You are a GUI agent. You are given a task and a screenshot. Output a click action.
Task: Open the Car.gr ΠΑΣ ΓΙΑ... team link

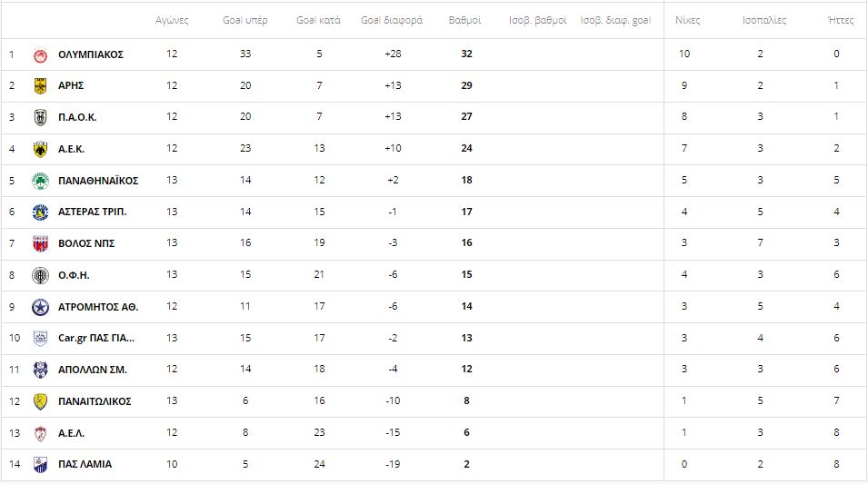96,338
